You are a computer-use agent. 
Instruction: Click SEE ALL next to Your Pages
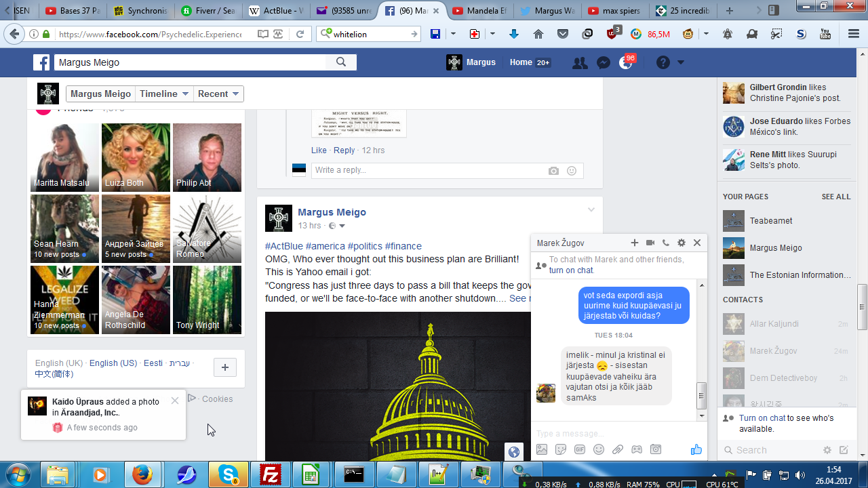pyautogui.click(x=836, y=197)
